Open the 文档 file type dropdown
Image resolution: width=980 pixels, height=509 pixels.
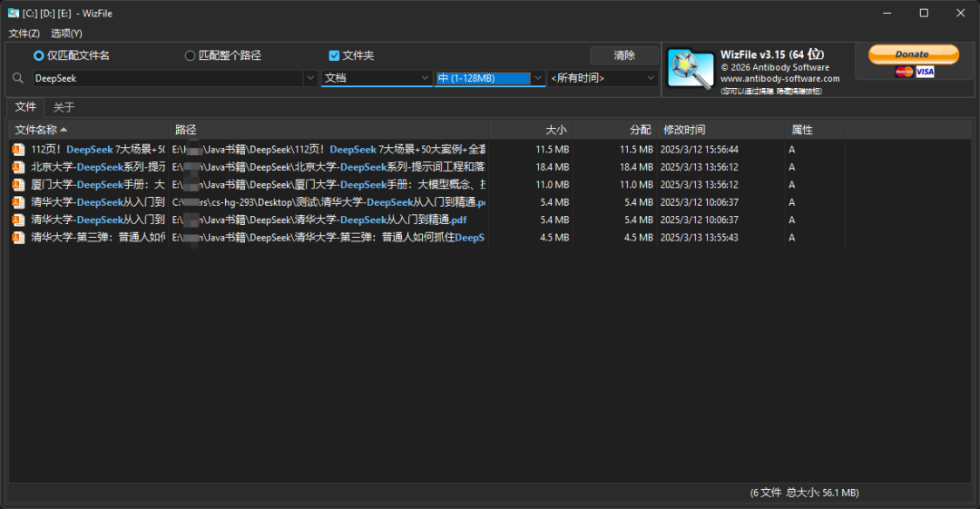pyautogui.click(x=377, y=78)
